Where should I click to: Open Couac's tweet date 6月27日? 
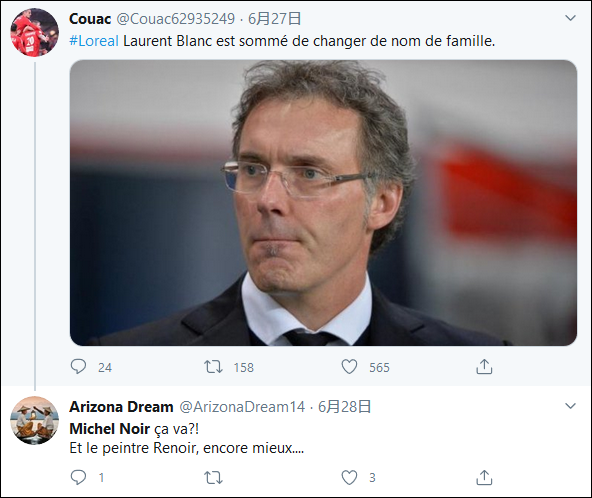coord(274,19)
